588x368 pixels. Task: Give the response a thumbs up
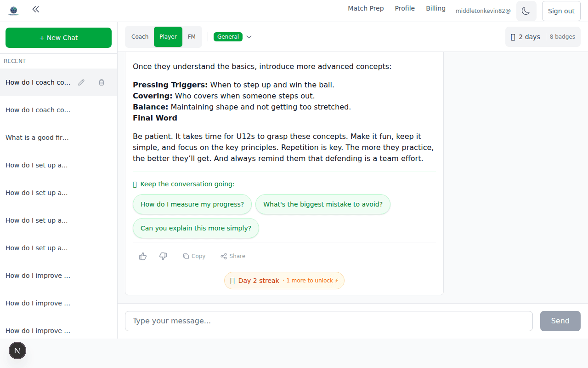click(x=142, y=256)
